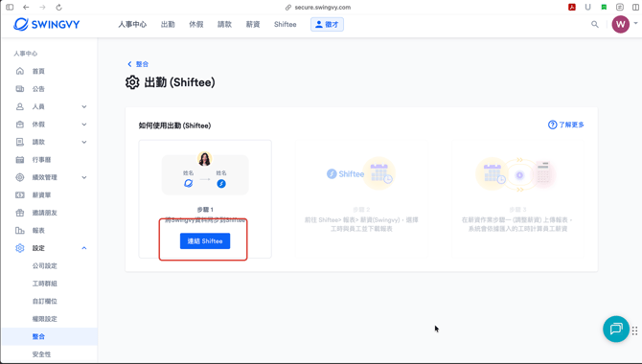Open 安全性 in settings submenu
The image size is (642, 364).
[42, 354]
